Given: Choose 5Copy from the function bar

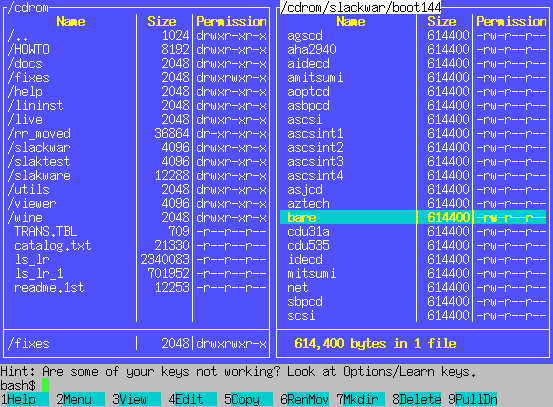Looking at the screenshot, I should click(249, 399).
